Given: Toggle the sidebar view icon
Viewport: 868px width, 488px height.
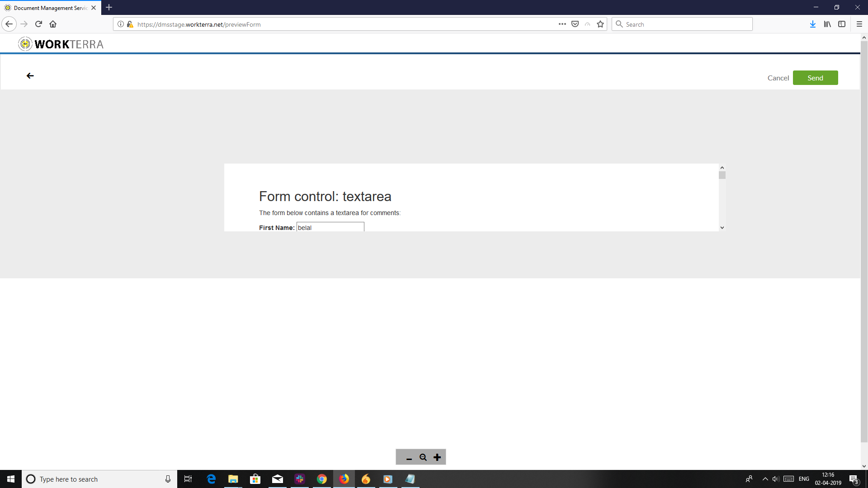Looking at the screenshot, I should (842, 24).
